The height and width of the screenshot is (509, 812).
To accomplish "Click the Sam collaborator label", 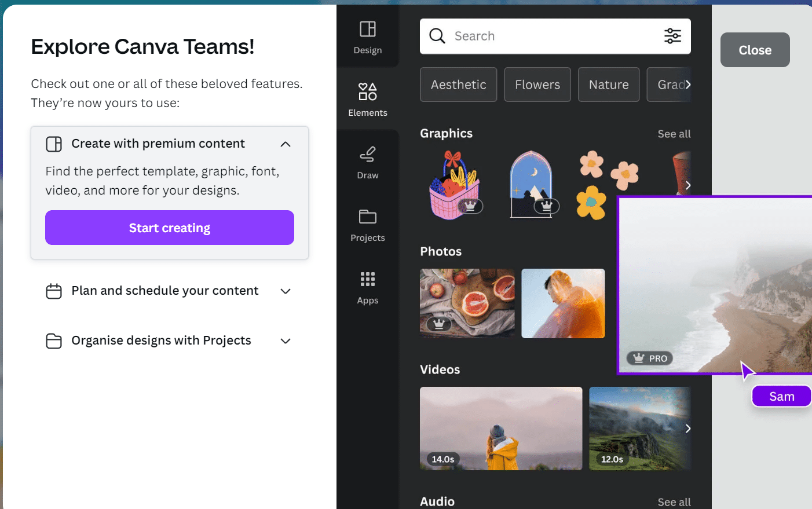I will pos(781,397).
